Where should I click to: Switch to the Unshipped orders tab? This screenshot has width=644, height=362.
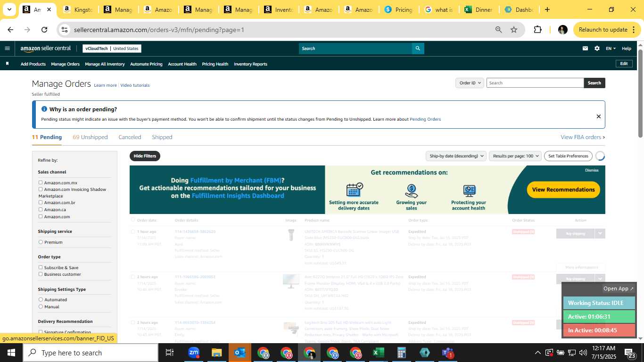90,137
